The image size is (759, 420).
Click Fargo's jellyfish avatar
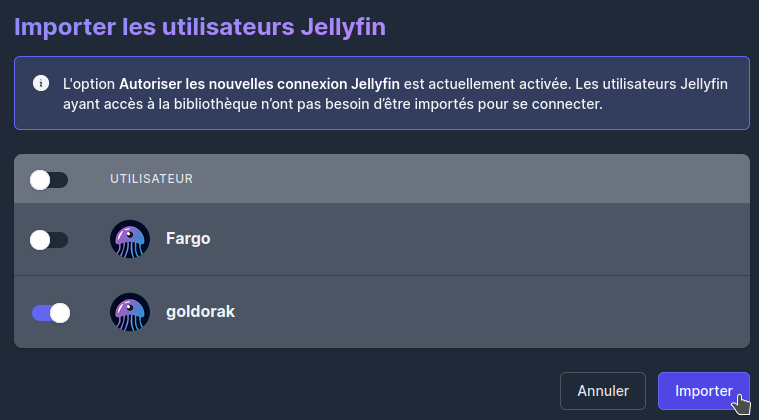point(130,239)
